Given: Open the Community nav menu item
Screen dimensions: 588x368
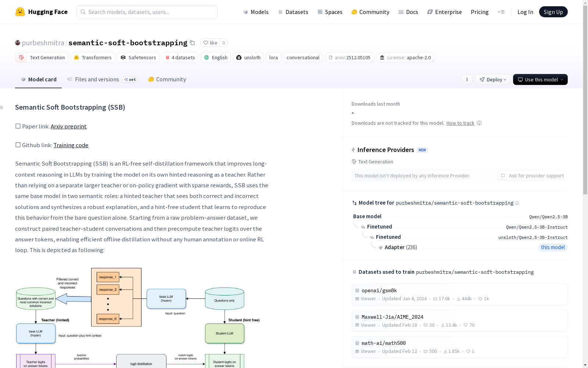Looking at the screenshot, I should tap(370, 12).
